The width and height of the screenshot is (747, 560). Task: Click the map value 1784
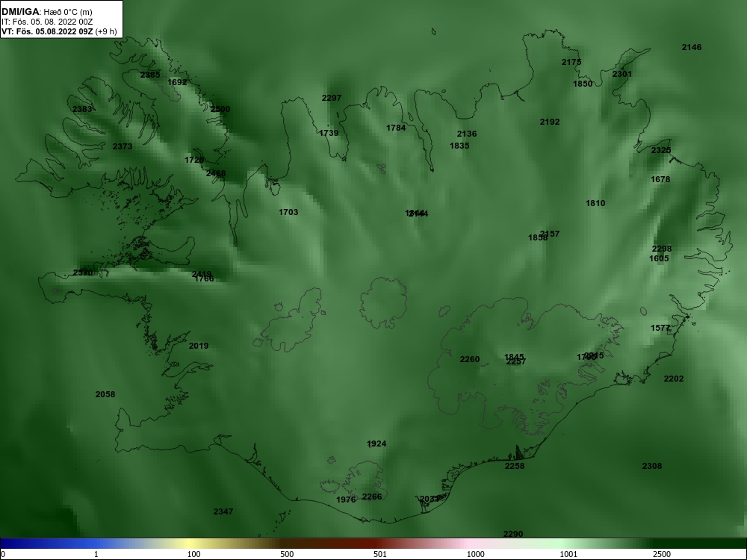pyautogui.click(x=396, y=128)
